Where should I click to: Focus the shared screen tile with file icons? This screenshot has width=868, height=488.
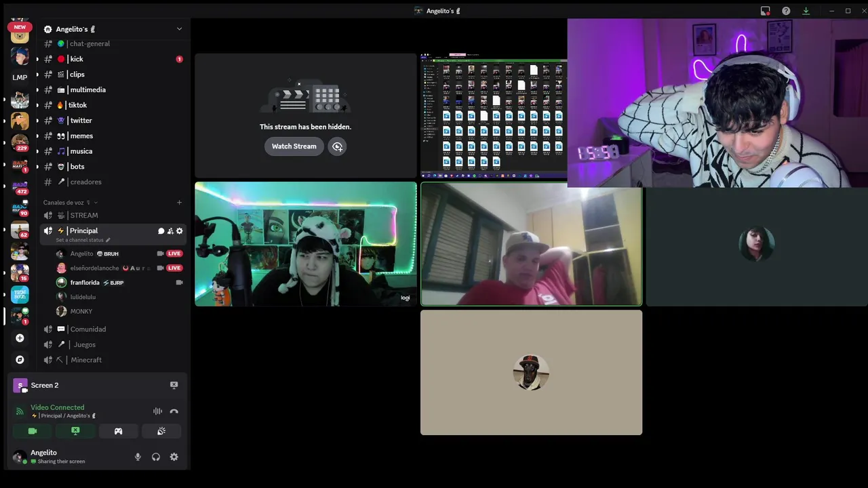point(494,116)
